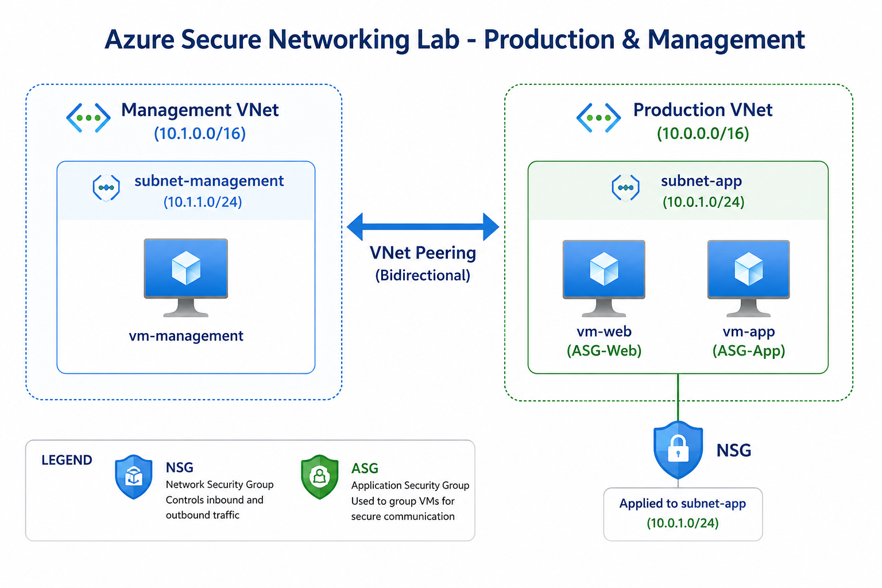Click the NSG padlock shield icon

pos(678,450)
